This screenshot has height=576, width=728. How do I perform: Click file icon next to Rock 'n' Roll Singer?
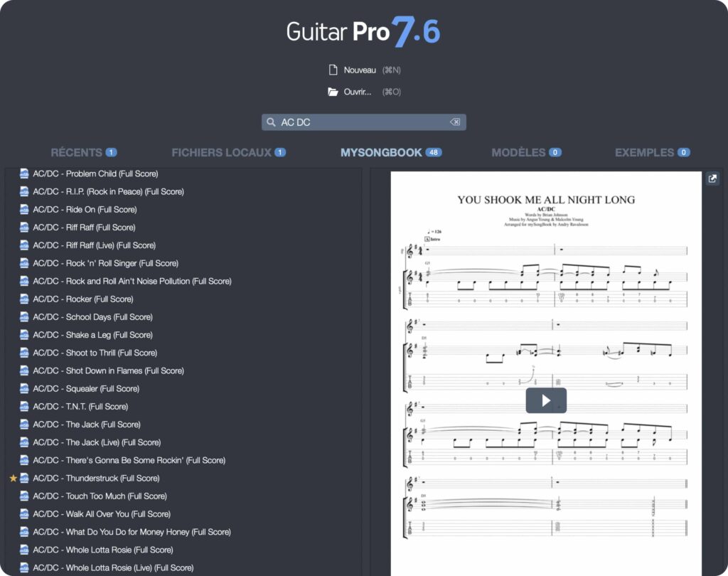(24, 263)
